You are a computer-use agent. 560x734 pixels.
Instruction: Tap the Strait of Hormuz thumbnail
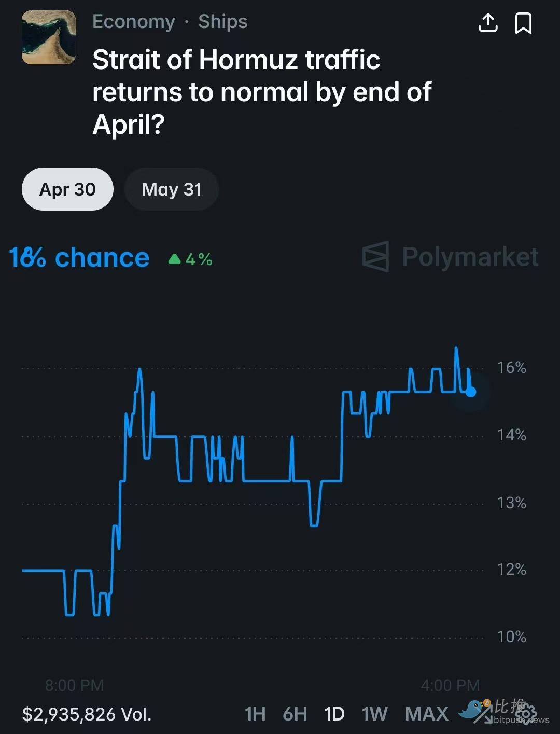pyautogui.click(x=49, y=37)
